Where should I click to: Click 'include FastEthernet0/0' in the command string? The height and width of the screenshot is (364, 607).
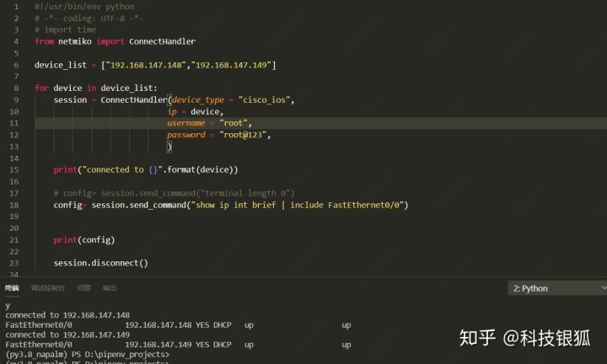click(345, 205)
